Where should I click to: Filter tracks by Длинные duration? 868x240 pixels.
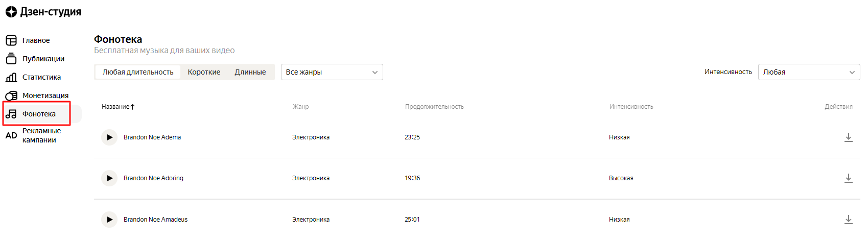pyautogui.click(x=250, y=72)
